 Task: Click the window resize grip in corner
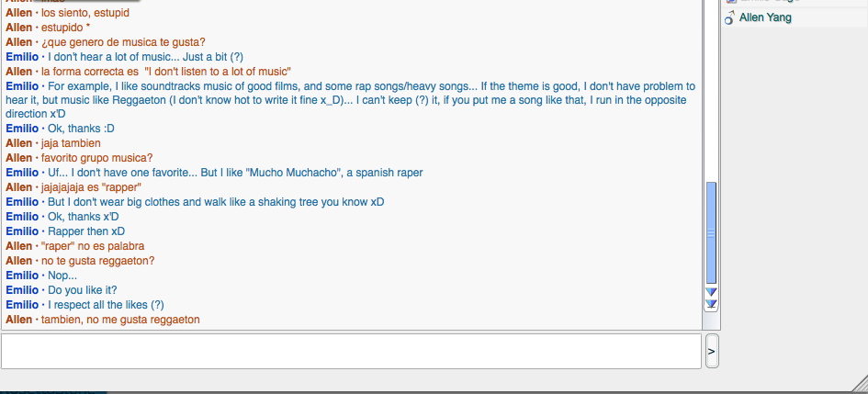coord(859,385)
